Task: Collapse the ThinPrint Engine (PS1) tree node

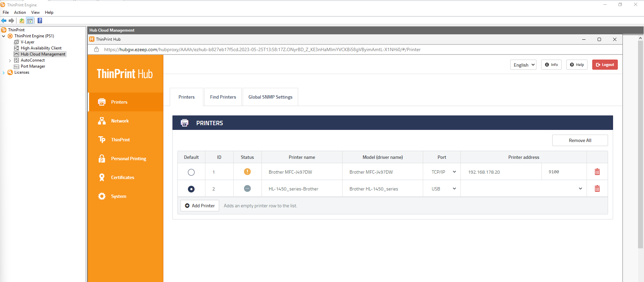Action: coord(4,36)
